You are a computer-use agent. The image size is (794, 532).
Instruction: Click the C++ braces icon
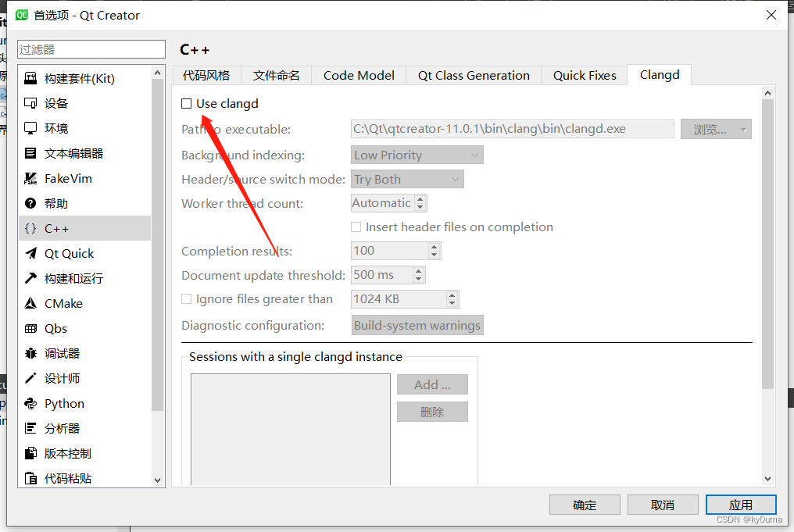(x=31, y=228)
